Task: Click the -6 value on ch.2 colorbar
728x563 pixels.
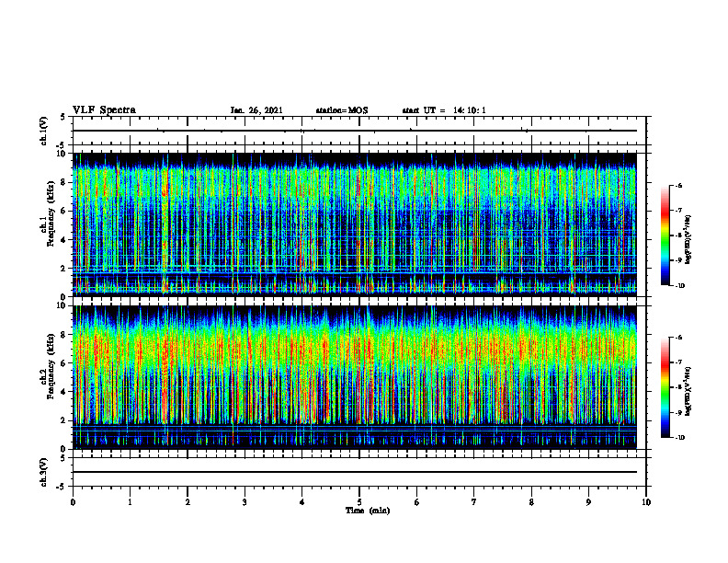Action: coord(678,338)
